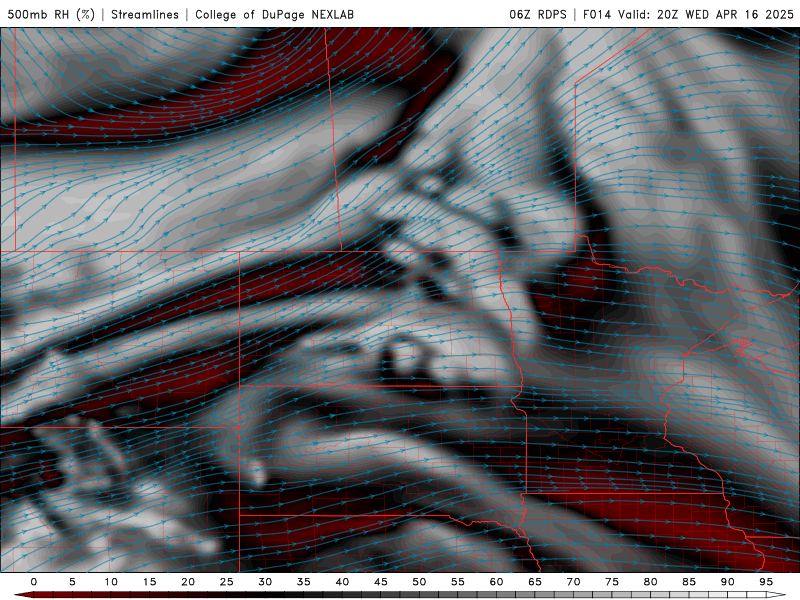Click the 30 label on the colorbar
This screenshot has width=800, height=600.
(x=265, y=582)
